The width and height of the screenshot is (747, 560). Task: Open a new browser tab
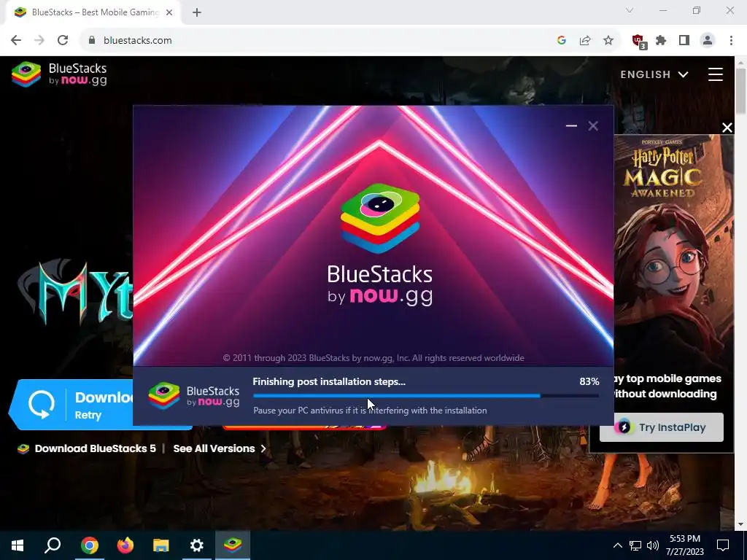coord(197,12)
